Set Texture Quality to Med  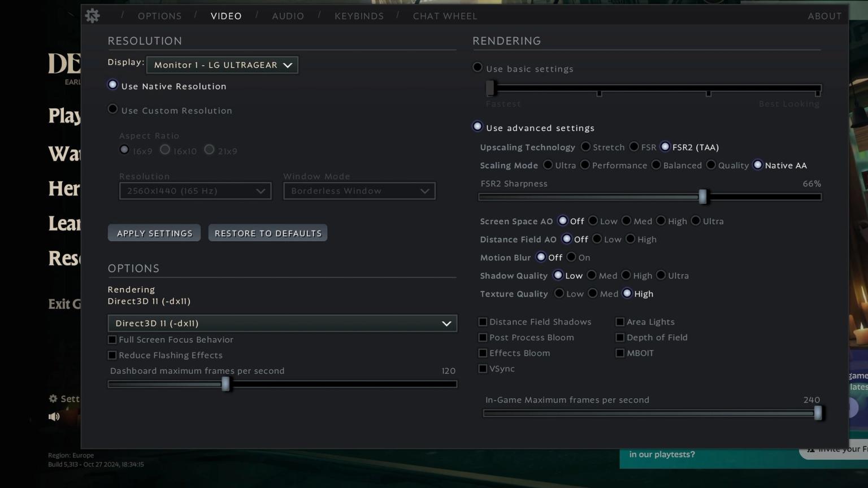(x=592, y=293)
